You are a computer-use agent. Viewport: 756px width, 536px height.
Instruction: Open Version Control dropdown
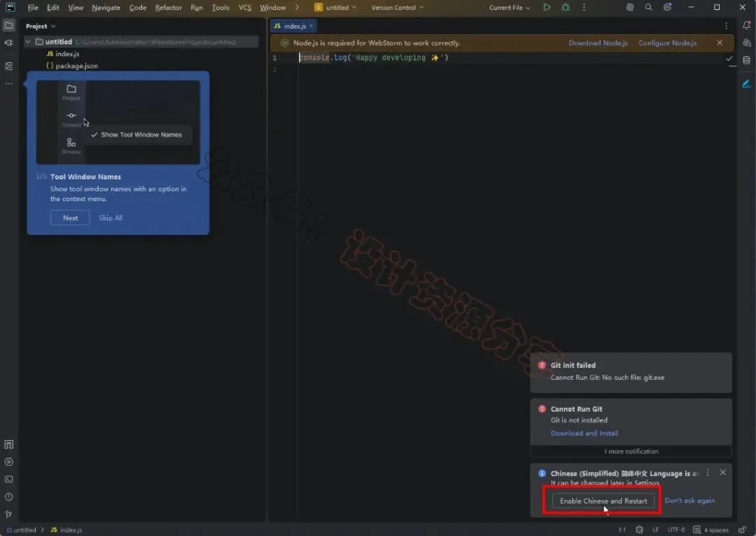click(398, 7)
